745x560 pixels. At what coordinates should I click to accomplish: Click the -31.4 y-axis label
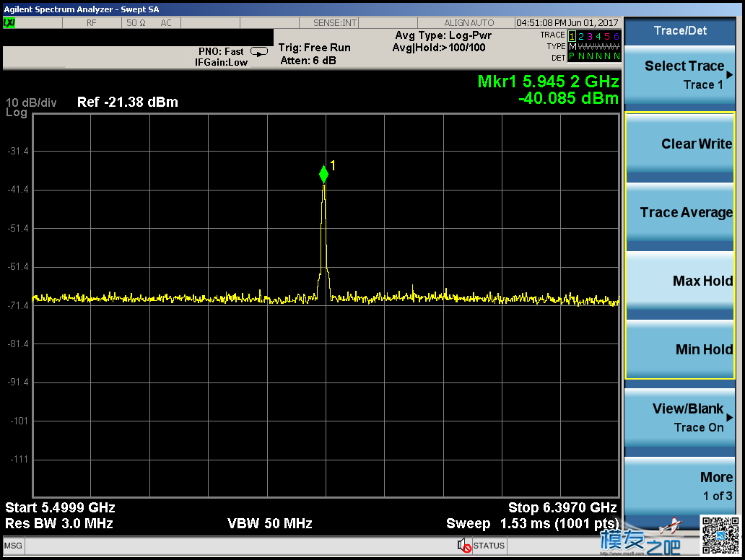coord(18,151)
